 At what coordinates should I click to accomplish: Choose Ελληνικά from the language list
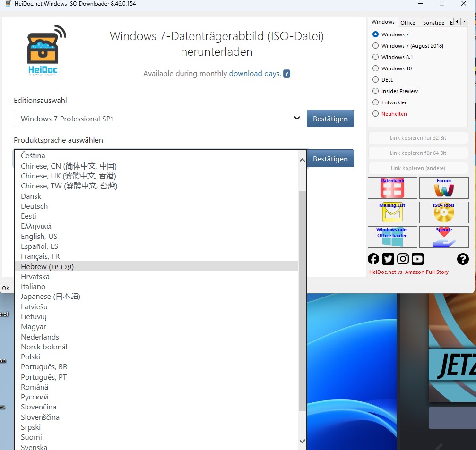[x=156, y=226]
